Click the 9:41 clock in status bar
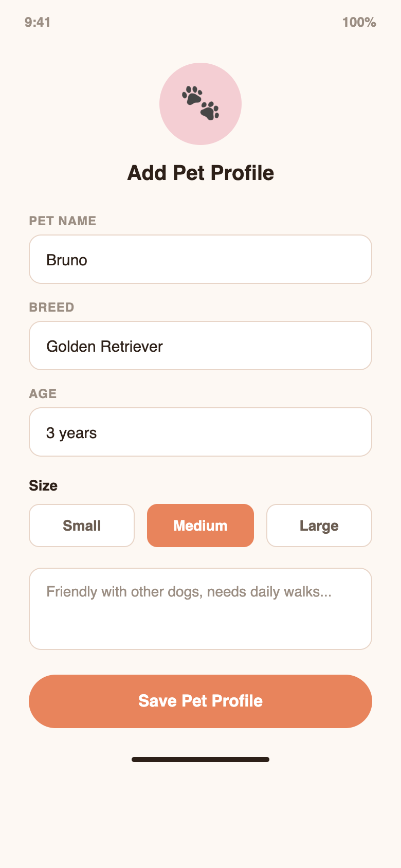 click(x=38, y=23)
